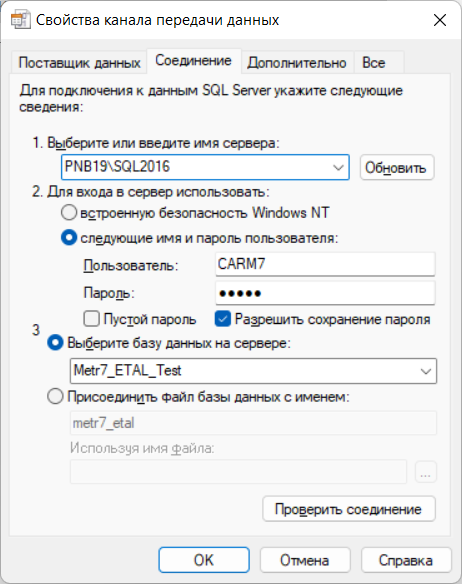Switch to the Поставщик данных tab
The image size is (462, 584).
pyautogui.click(x=79, y=63)
